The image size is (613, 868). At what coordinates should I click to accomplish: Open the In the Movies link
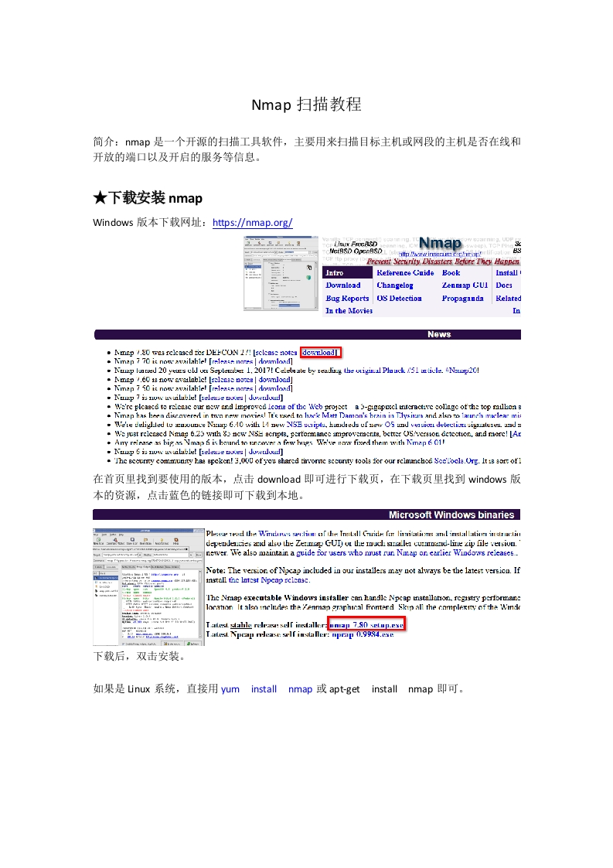click(x=349, y=311)
